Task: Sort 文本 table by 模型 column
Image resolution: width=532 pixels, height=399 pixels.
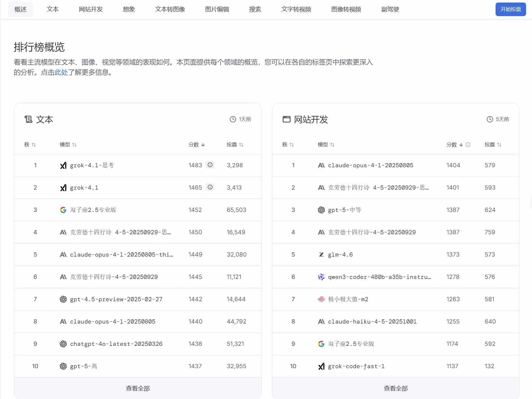Action: 68,145
